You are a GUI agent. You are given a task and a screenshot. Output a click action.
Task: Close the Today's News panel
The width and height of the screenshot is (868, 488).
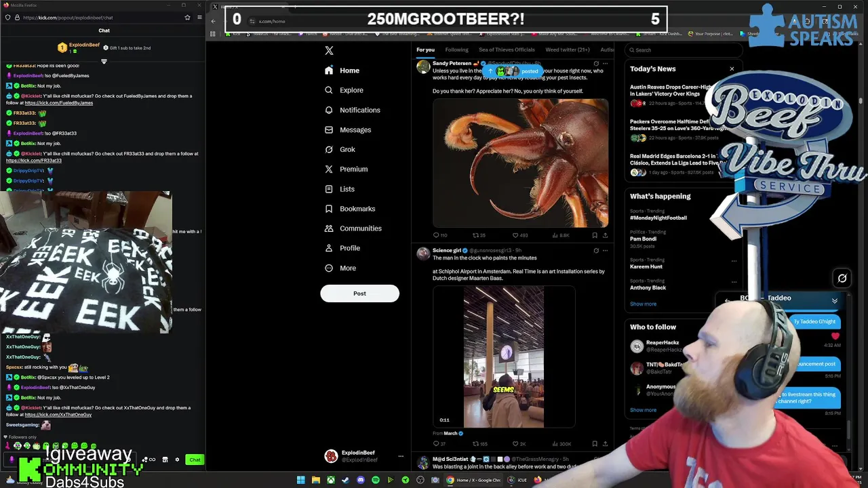pos(732,69)
